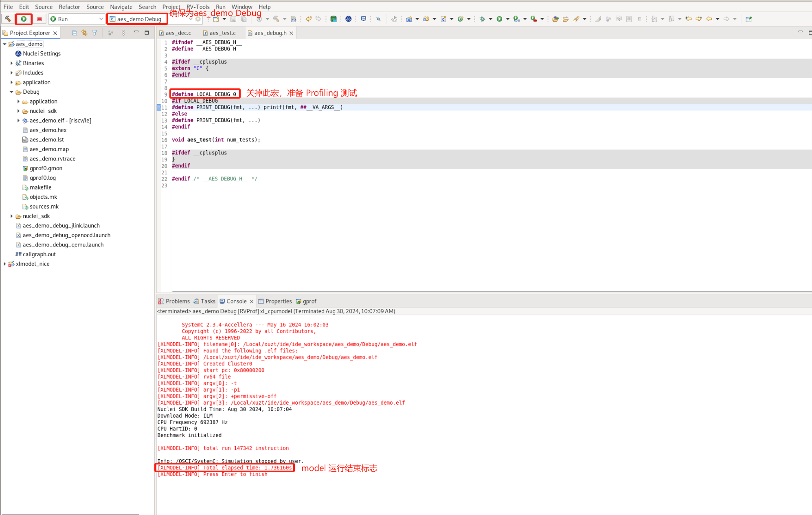Click the Stop button in toolbar

point(38,19)
